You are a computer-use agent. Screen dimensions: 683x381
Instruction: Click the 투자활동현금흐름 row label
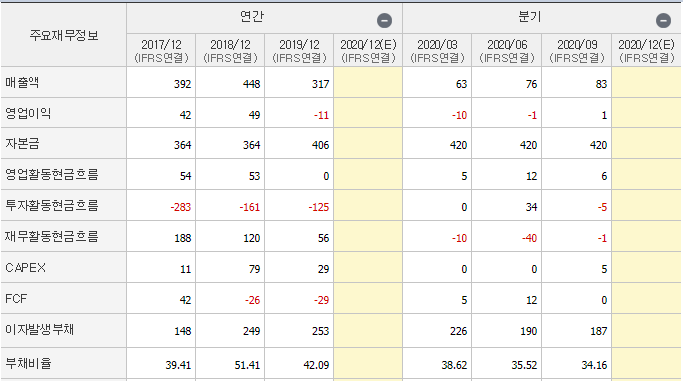pyautogui.click(x=52, y=206)
